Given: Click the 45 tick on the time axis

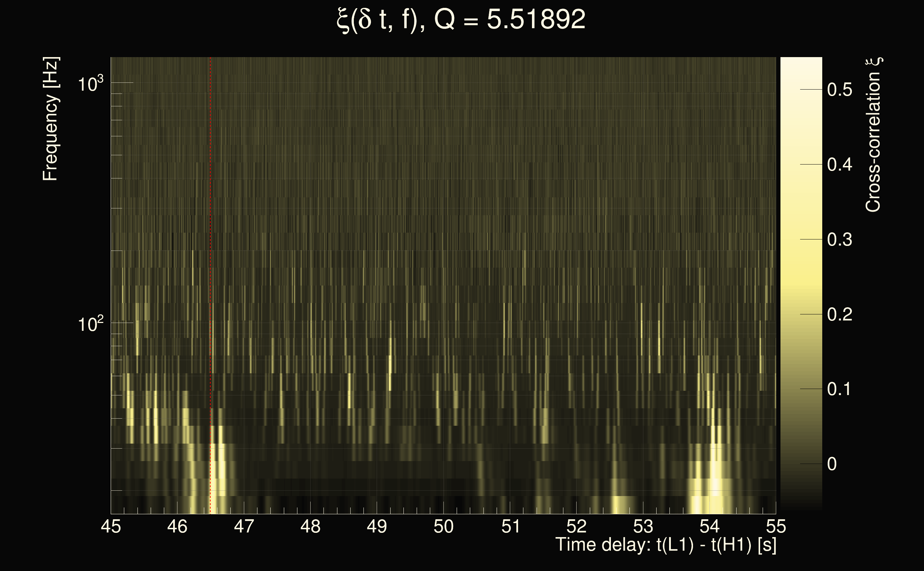Looking at the screenshot, I should [x=111, y=526].
